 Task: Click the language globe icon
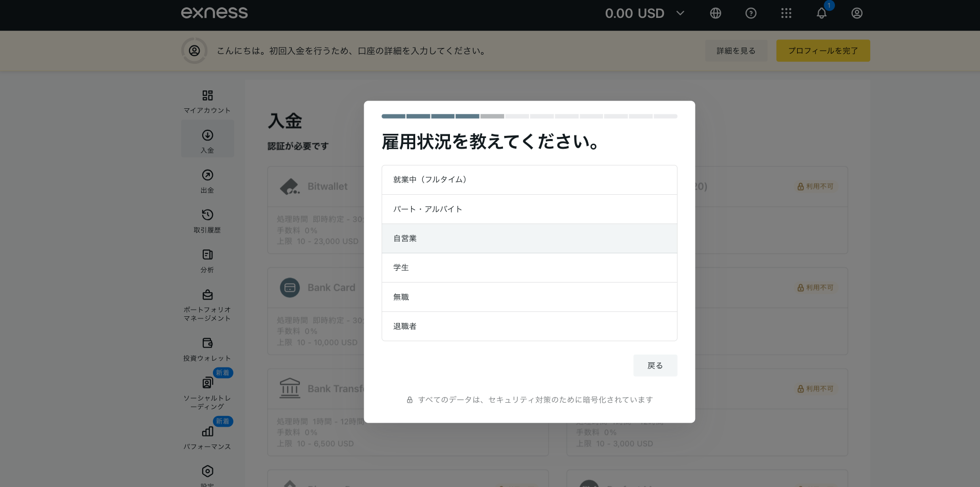(715, 13)
